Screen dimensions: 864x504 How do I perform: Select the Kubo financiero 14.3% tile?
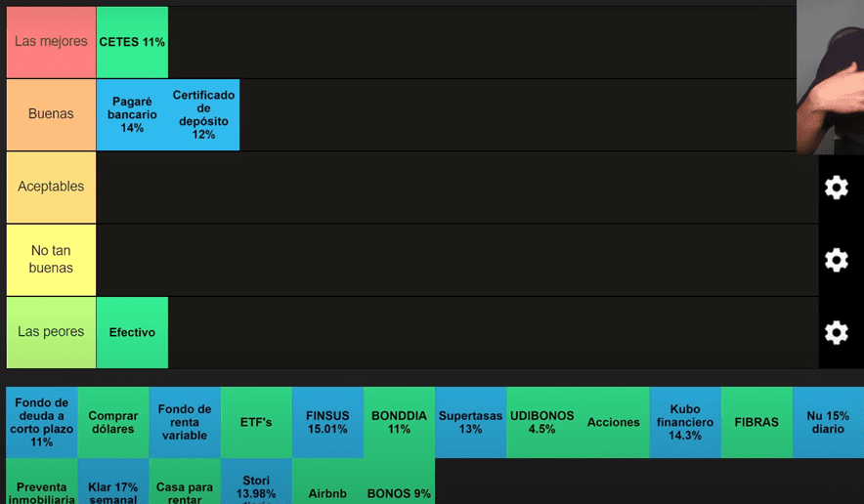pos(685,423)
